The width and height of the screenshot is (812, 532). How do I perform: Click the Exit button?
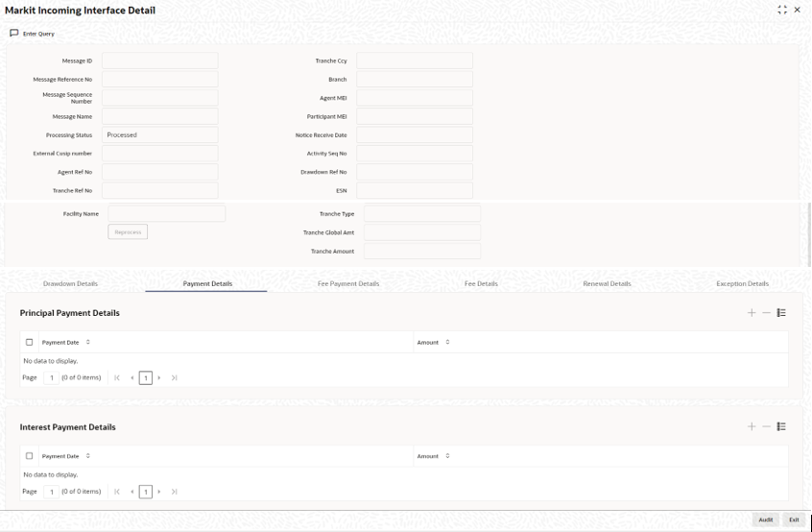(794, 520)
